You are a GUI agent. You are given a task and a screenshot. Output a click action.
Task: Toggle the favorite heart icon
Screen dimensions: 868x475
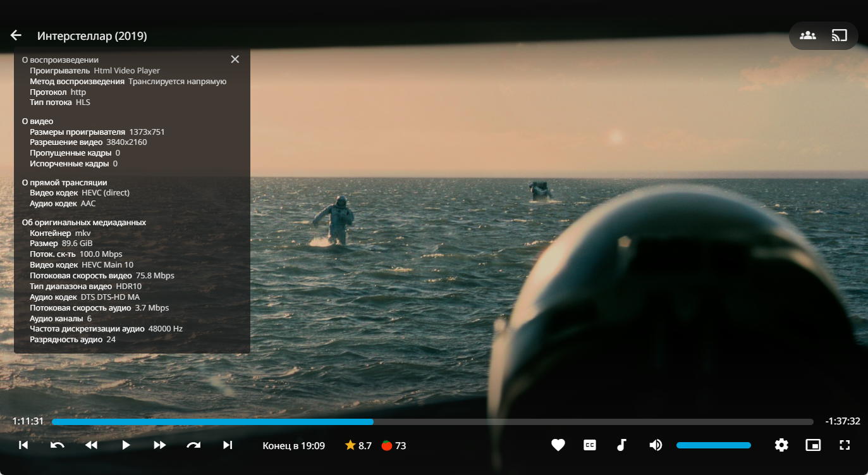tap(558, 445)
